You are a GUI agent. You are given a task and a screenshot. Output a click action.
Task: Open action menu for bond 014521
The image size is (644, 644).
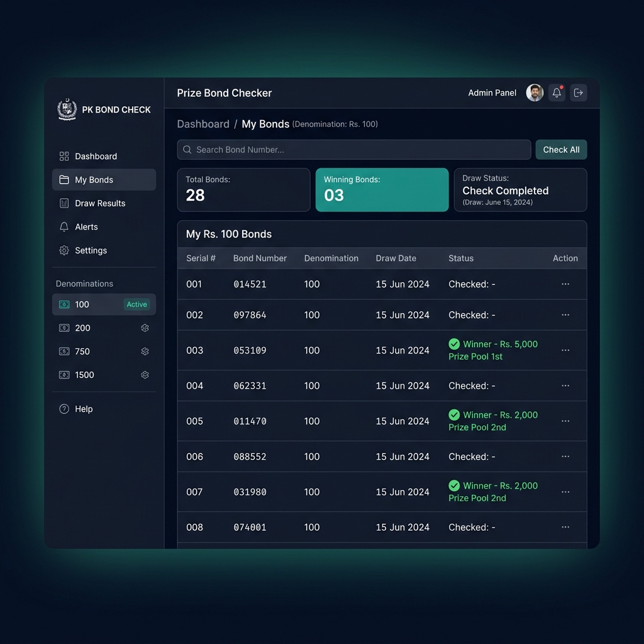point(565,284)
